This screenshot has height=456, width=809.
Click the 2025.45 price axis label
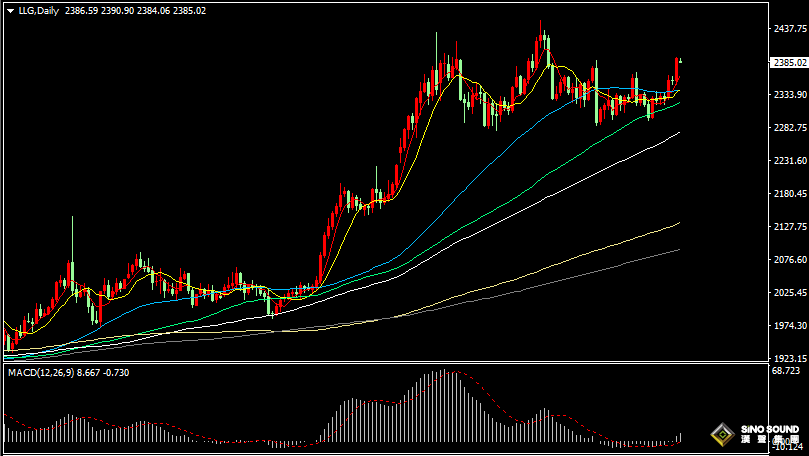tap(789, 293)
